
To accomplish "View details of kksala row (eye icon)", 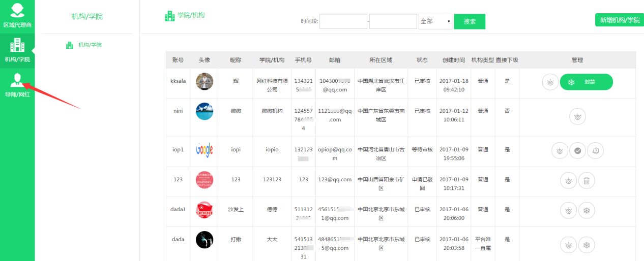I will [x=550, y=82].
